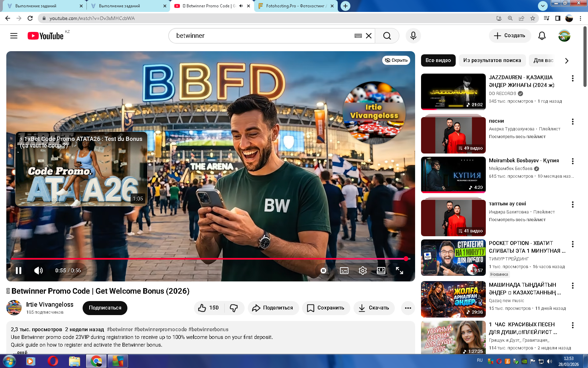588x368 pixels.
Task: Click the Поделиться button
Action: pyautogui.click(x=273, y=308)
